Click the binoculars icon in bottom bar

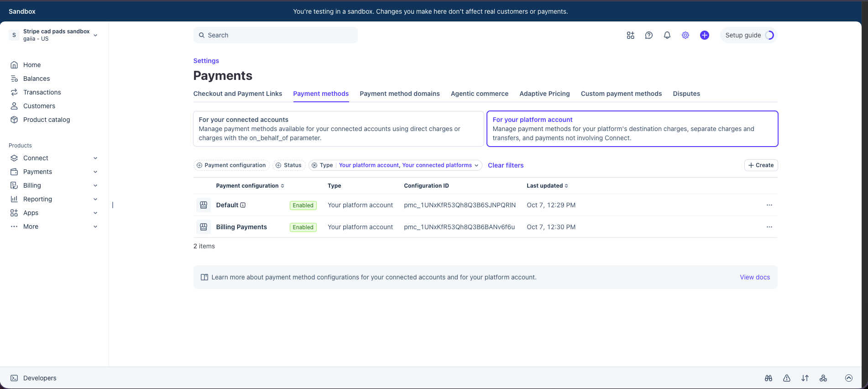pos(769,378)
